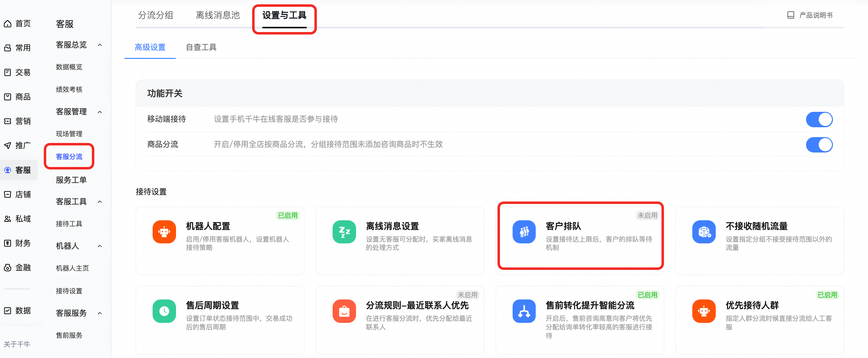Collapse the 机器人 section chevron

[x=100, y=246]
